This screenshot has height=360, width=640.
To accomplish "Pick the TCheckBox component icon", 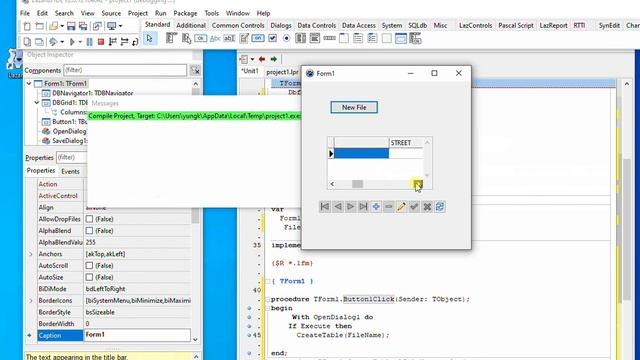I will coord(272,39).
